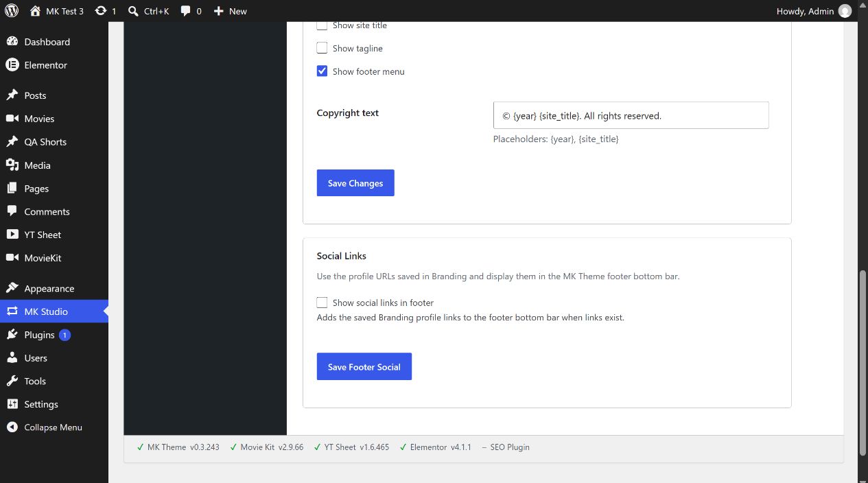Click the Copyright text input field

(x=631, y=115)
